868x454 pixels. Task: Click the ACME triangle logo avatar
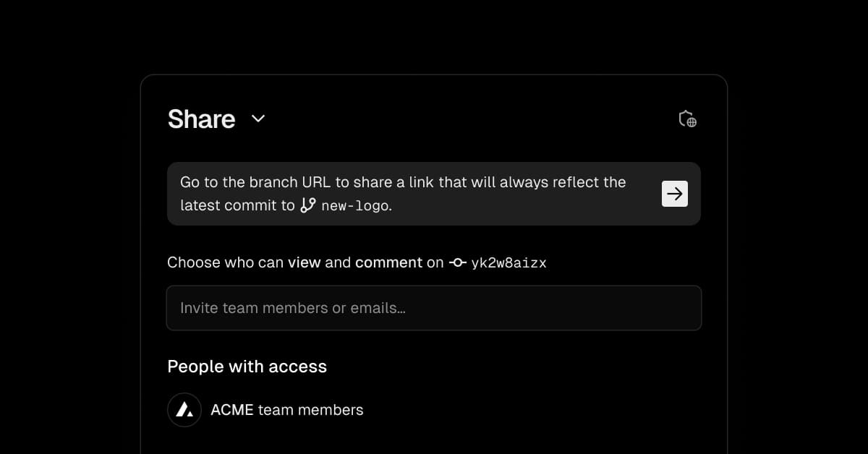click(x=184, y=410)
